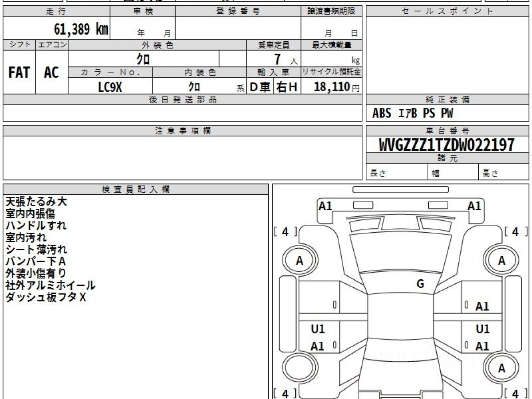
Task: Click the 幅 dimension cell
Action: (454, 172)
